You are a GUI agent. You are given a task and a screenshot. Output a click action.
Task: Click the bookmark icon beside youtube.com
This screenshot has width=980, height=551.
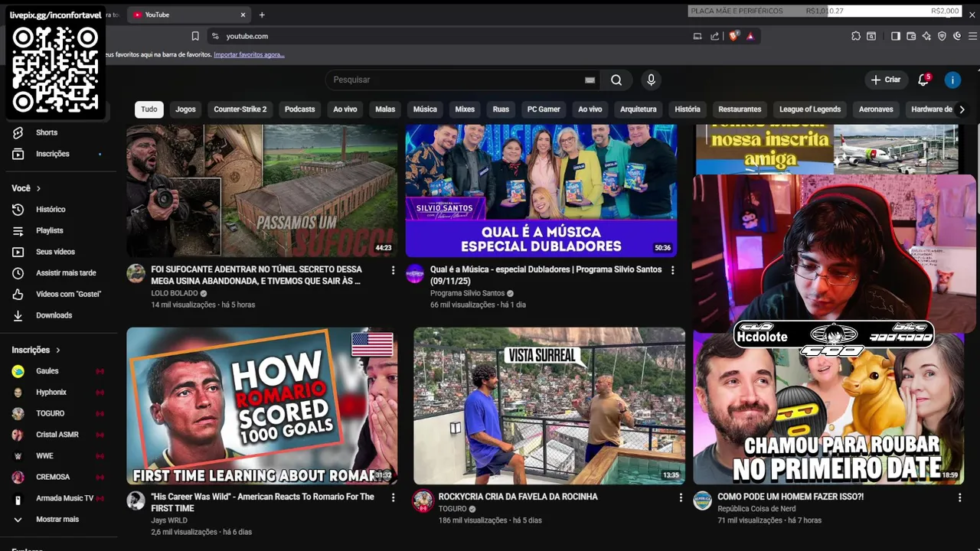click(x=195, y=36)
